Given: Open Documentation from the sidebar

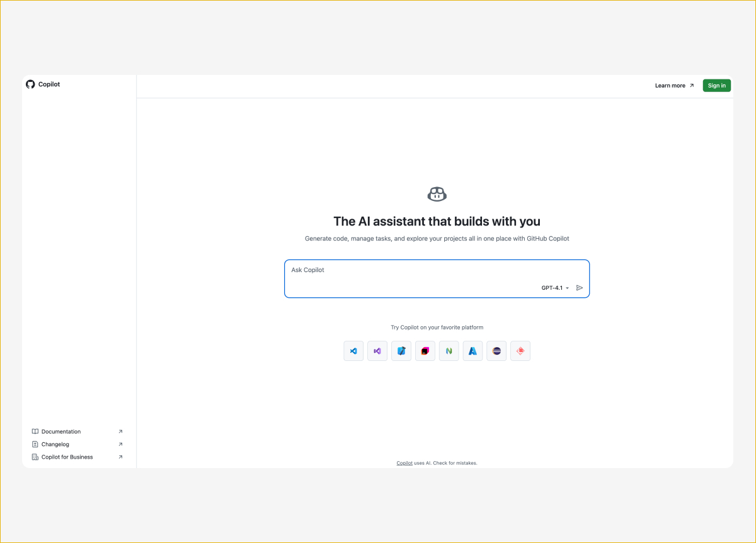Looking at the screenshot, I should (61, 432).
